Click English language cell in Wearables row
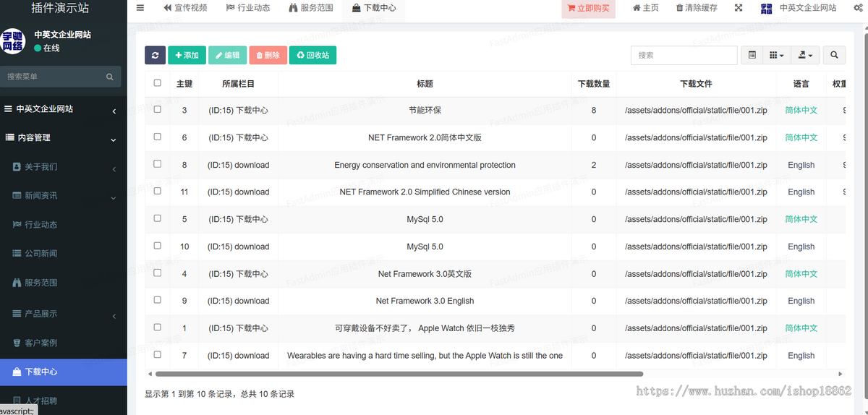 point(801,356)
